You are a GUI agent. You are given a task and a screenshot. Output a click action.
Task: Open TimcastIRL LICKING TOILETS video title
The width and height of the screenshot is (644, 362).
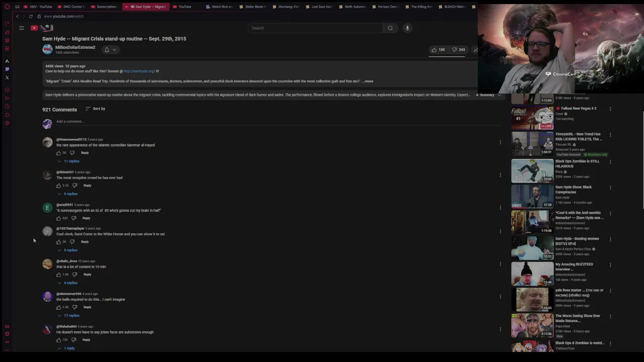pyautogui.click(x=579, y=137)
